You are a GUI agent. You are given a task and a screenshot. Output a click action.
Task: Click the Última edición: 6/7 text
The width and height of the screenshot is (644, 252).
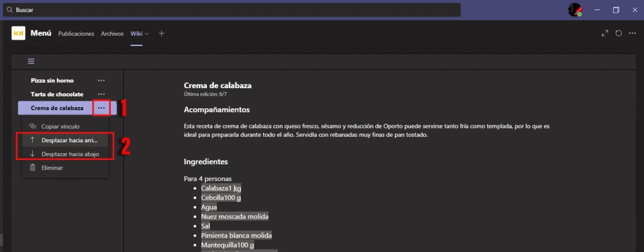coord(206,94)
